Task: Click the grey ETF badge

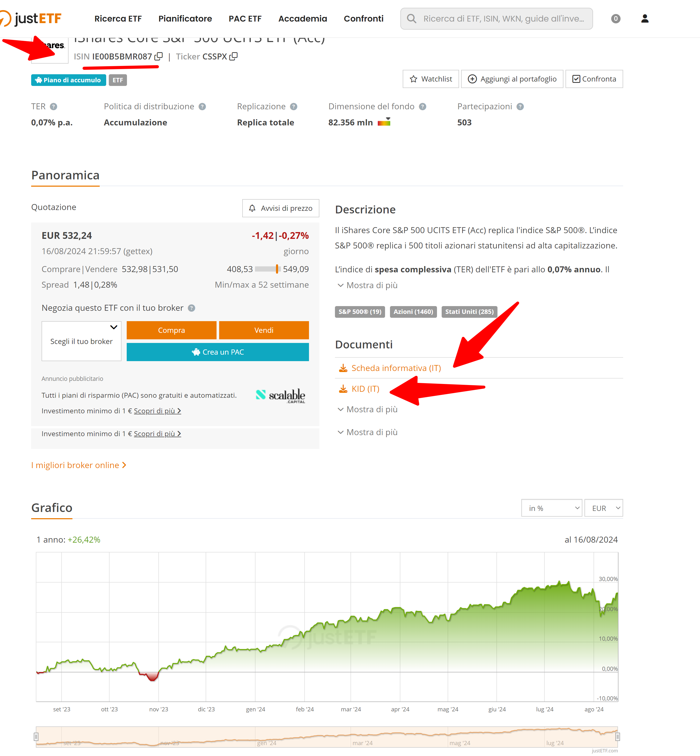Action: tap(118, 80)
